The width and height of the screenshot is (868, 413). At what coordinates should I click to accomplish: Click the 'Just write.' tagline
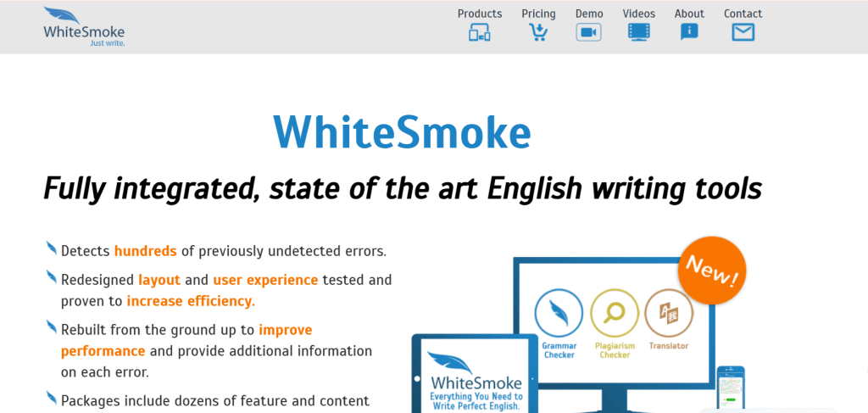pos(108,42)
